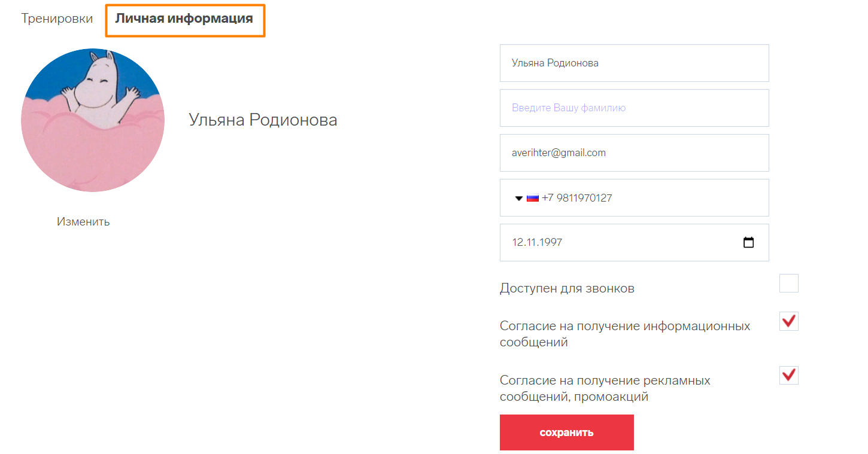Image resolution: width=868 pixels, height=454 pixels.
Task: Uncheck the informational messages consent checkbox
Action: [x=788, y=321]
